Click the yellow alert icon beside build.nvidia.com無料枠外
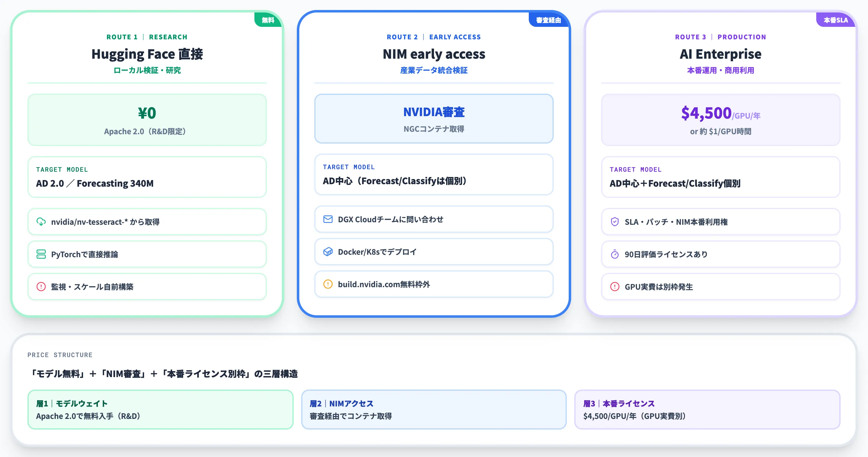The height and width of the screenshot is (457, 868). click(328, 284)
